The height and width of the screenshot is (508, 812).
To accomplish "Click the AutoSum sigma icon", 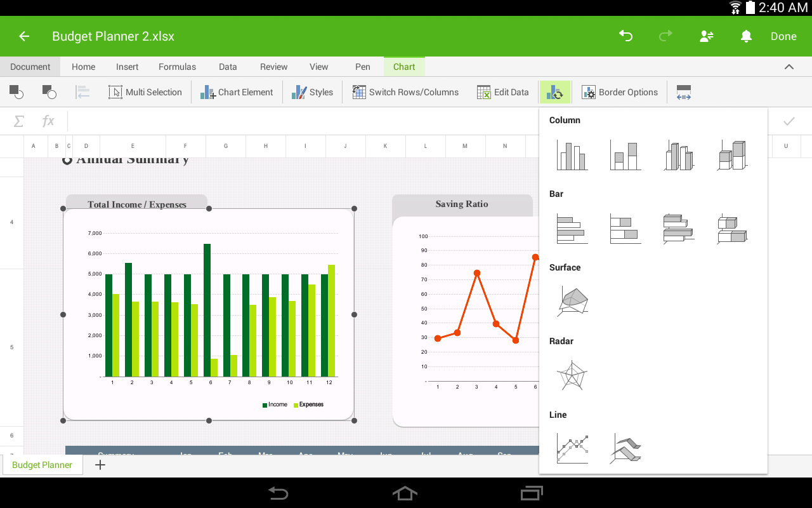I will (19, 121).
